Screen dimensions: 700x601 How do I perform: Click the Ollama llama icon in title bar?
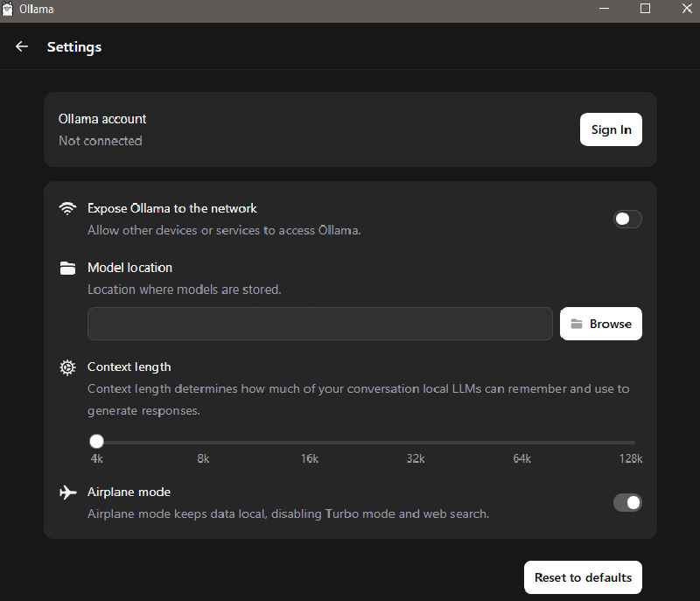(x=8, y=9)
